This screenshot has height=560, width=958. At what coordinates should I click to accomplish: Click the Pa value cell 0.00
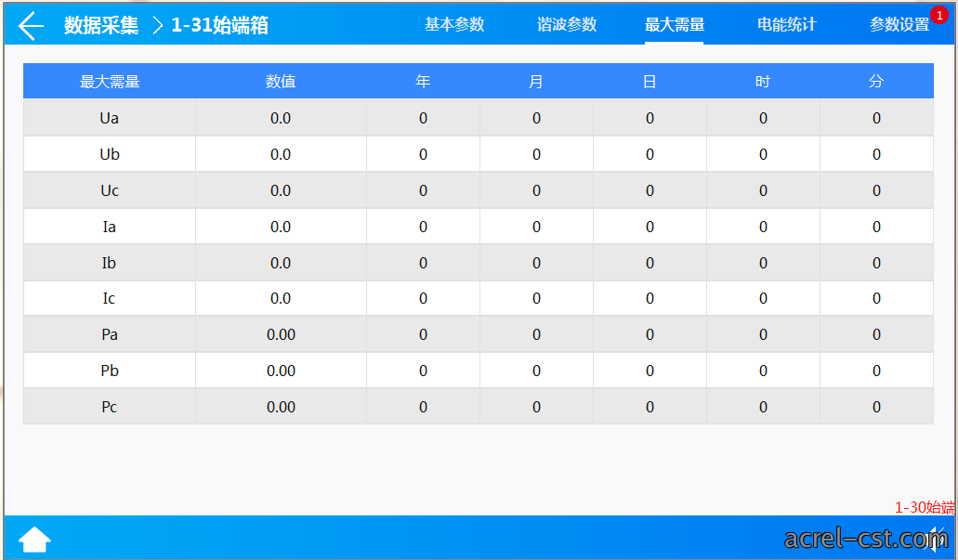click(x=281, y=334)
